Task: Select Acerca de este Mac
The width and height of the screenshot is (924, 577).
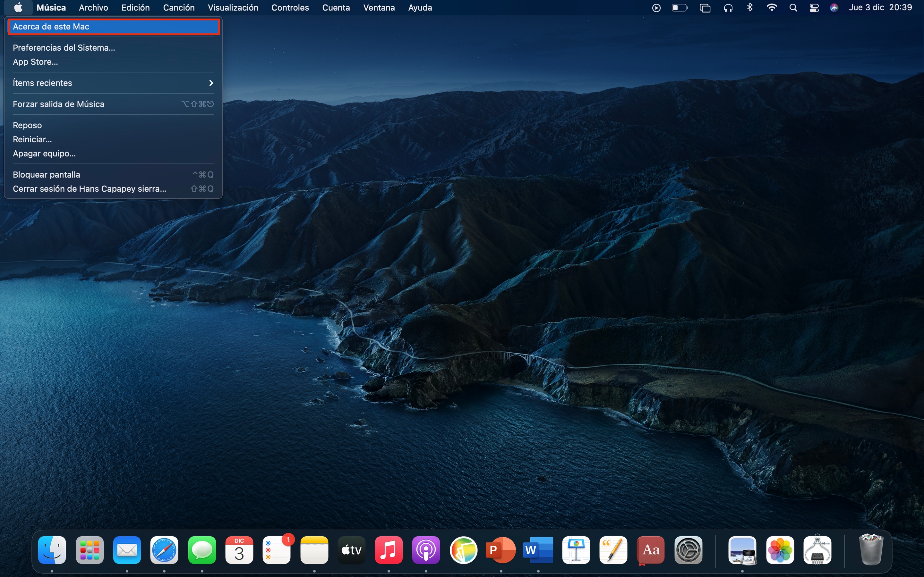Action: (x=113, y=27)
